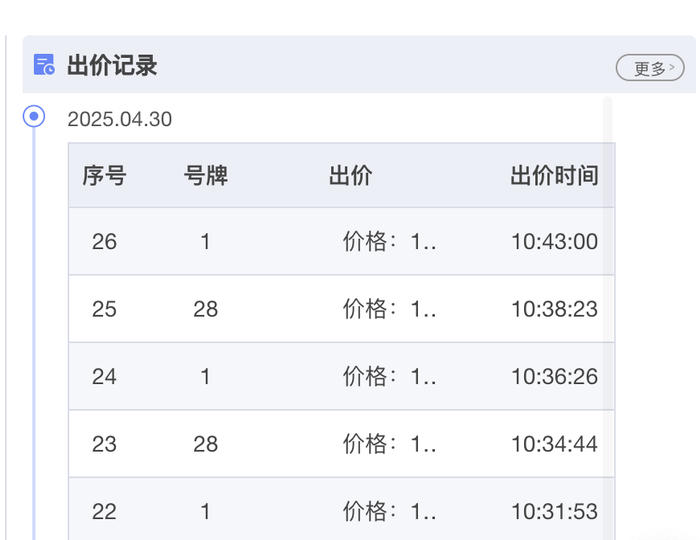Click the bid record document icon
700x540 pixels.
[x=44, y=66]
